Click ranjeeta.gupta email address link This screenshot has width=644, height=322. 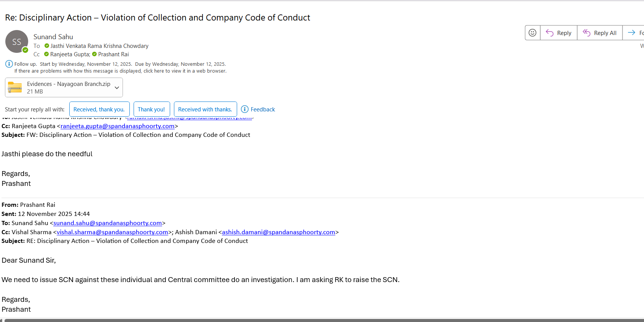click(x=117, y=126)
